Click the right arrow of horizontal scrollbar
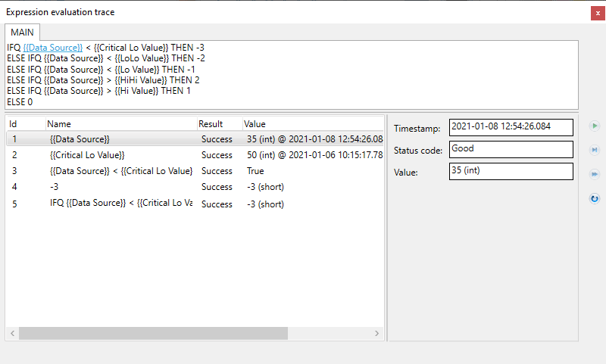 point(378,334)
